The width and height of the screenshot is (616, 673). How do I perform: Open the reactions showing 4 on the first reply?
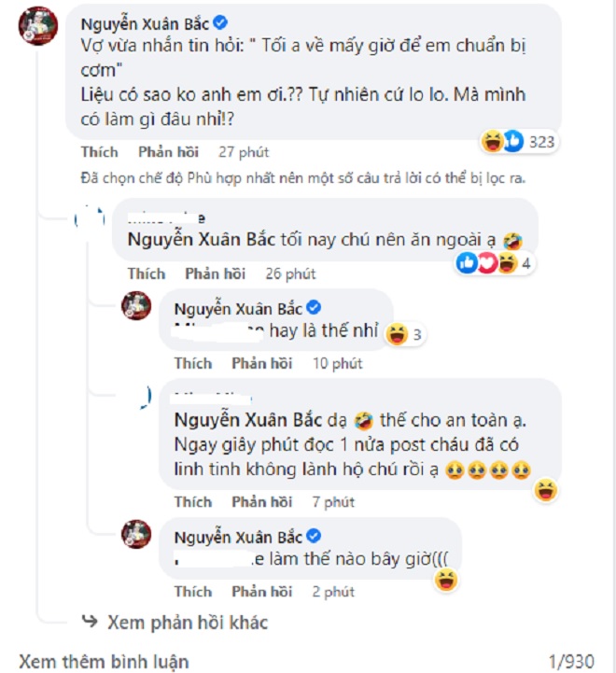click(x=495, y=263)
